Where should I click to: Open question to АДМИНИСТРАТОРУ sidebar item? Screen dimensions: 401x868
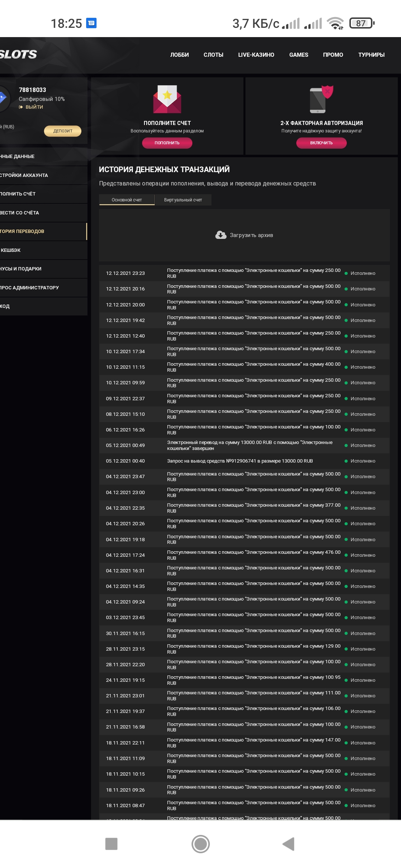(x=43, y=287)
